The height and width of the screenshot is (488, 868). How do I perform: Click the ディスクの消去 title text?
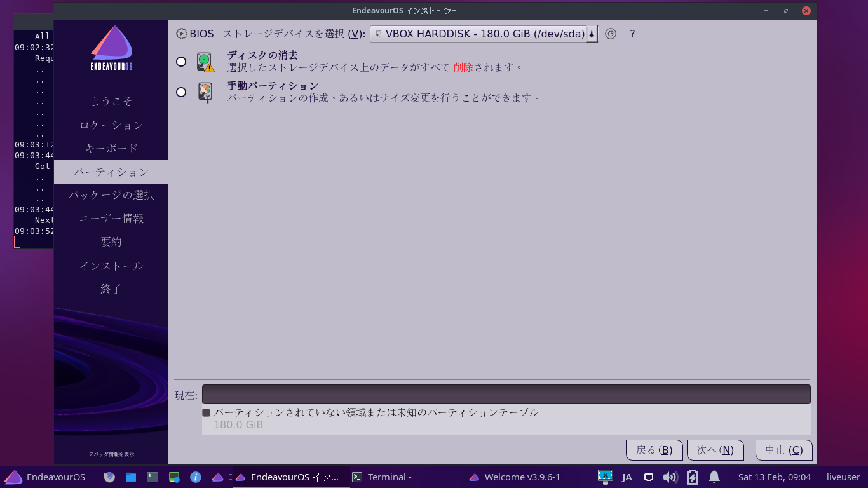pos(262,55)
